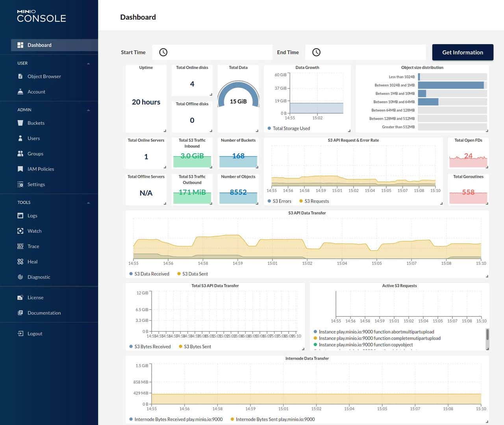Click the Buckets bucket icon in sidebar
The image size is (504, 425).
(x=20, y=123)
